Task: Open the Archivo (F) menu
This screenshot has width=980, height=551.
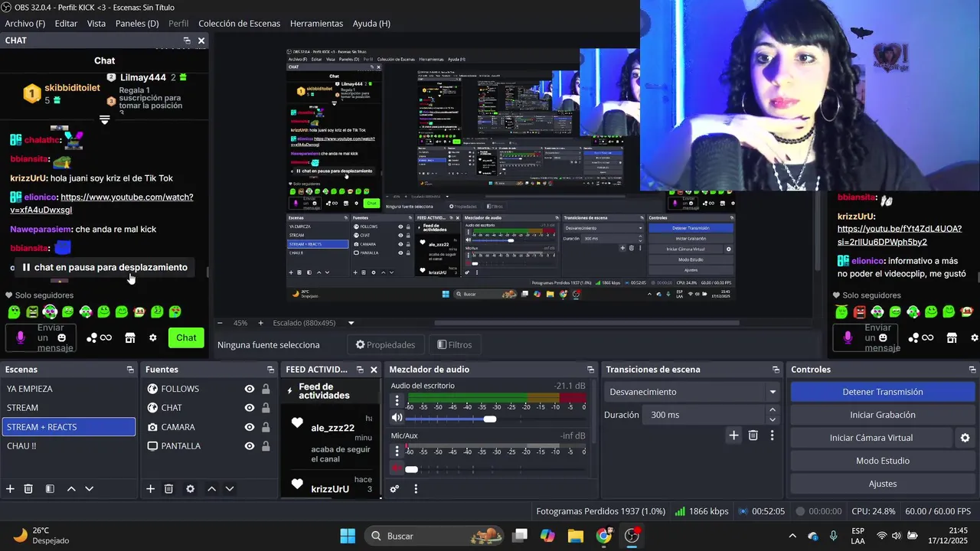Action: pyautogui.click(x=25, y=24)
